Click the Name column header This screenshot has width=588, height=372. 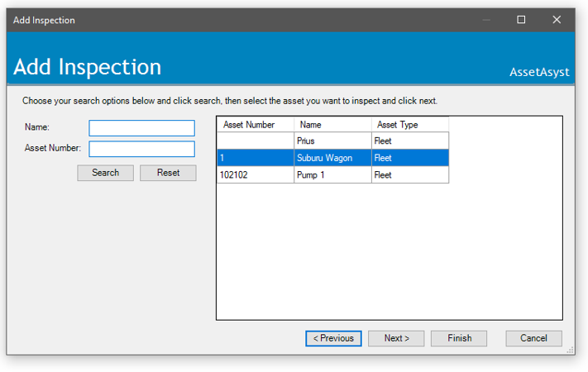[x=332, y=125]
